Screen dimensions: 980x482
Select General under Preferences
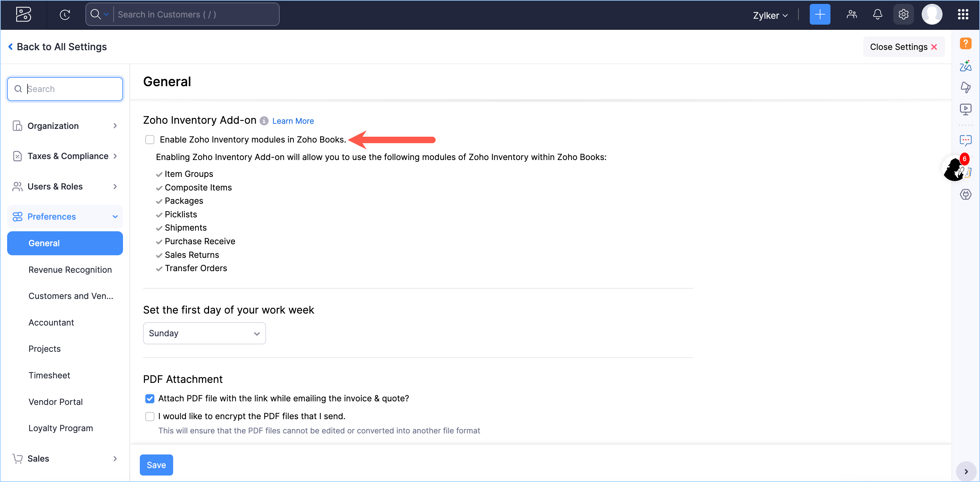pyautogui.click(x=65, y=243)
